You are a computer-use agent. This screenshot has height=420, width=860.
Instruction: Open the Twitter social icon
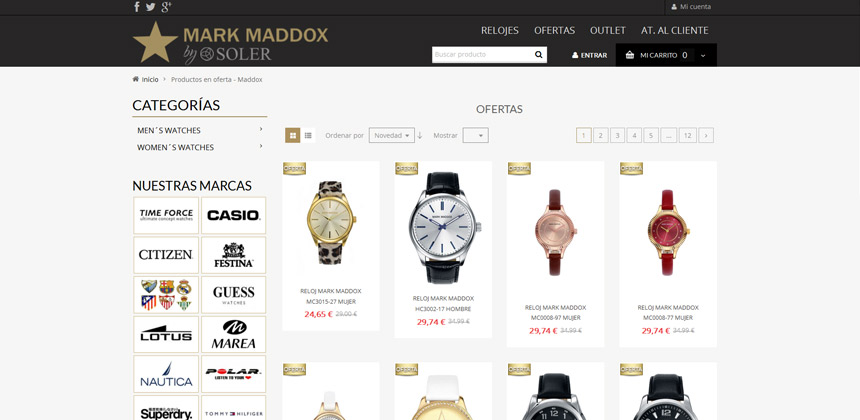point(150,7)
